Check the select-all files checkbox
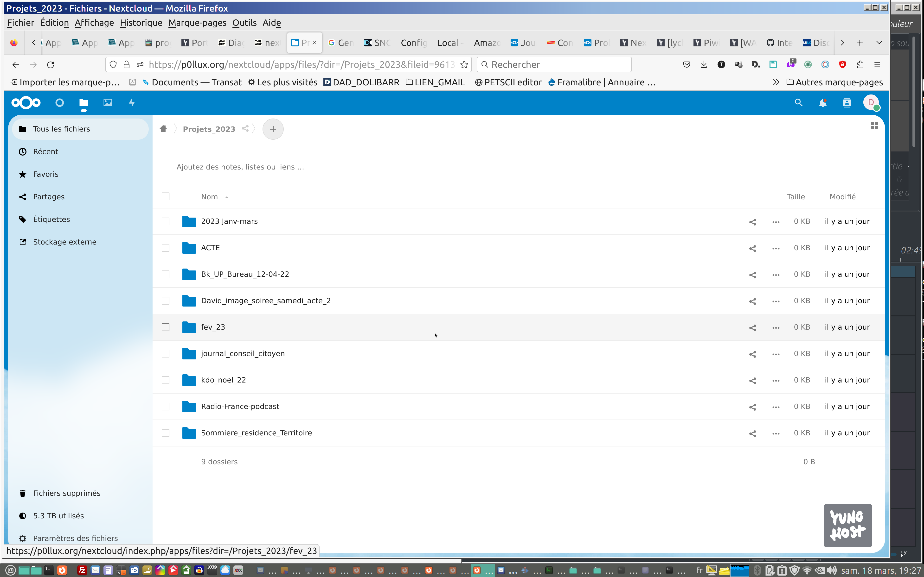Viewport: 924px width, 577px height. pos(165,196)
